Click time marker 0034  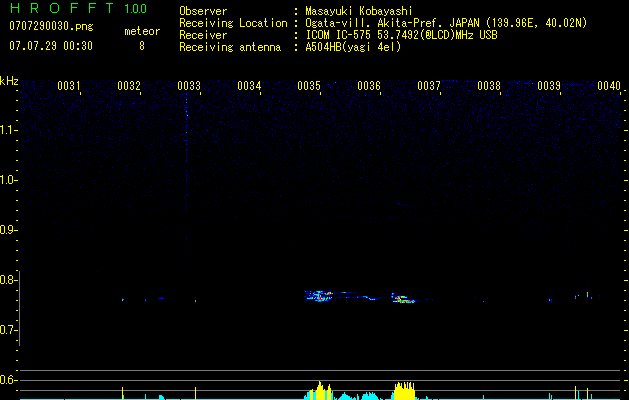pos(249,86)
